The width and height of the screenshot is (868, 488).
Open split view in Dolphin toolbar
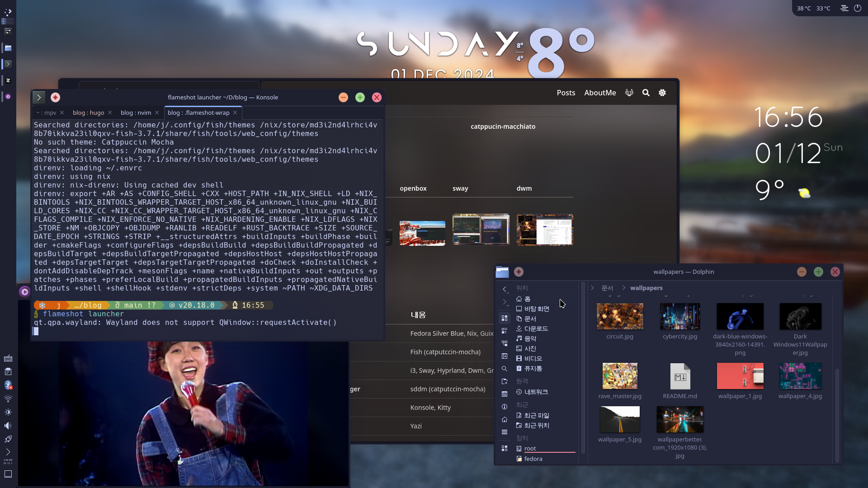click(505, 356)
